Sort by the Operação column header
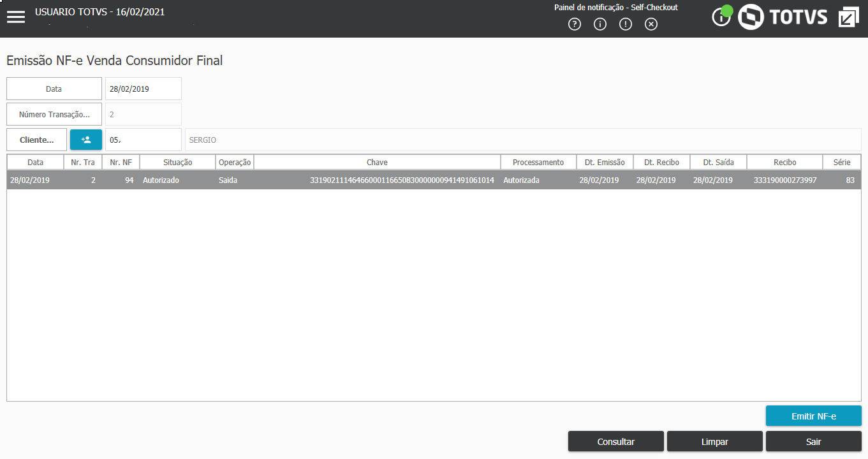 point(235,162)
